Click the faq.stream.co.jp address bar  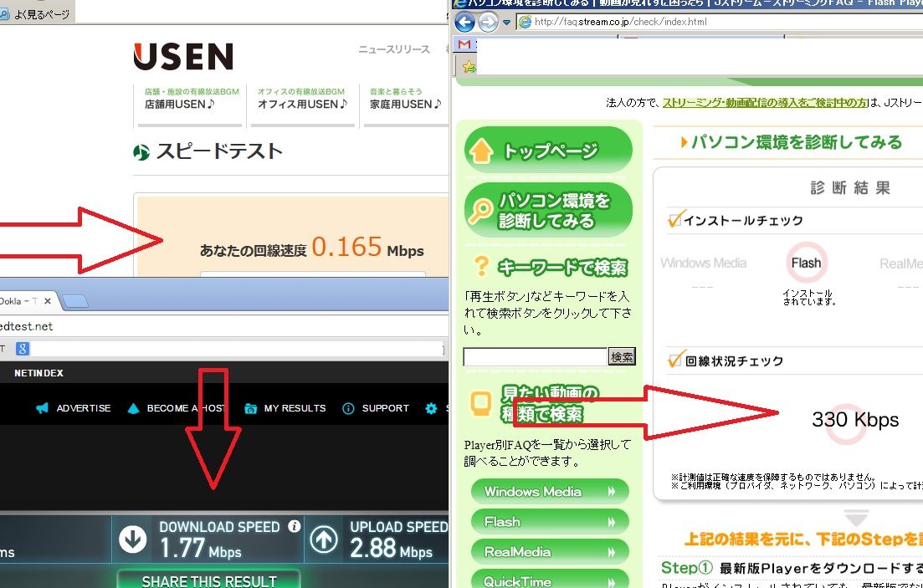click(720, 23)
